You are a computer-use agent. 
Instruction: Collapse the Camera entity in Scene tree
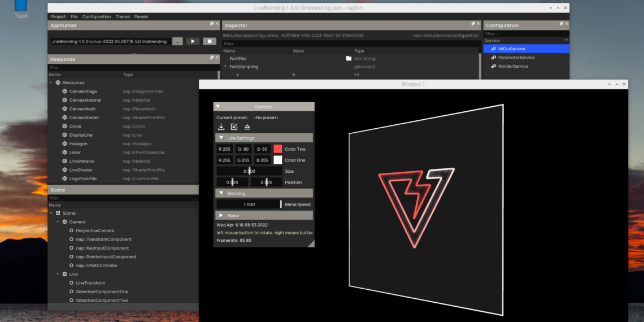click(x=58, y=222)
